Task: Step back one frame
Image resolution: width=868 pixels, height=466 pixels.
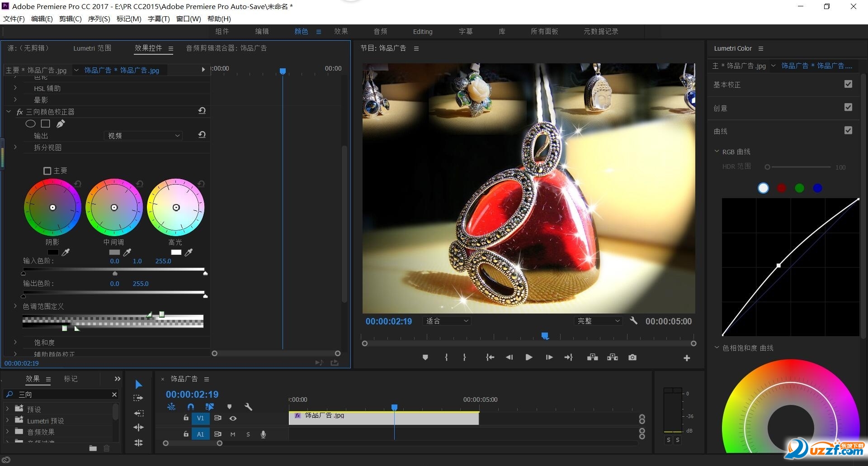Action: coord(509,357)
